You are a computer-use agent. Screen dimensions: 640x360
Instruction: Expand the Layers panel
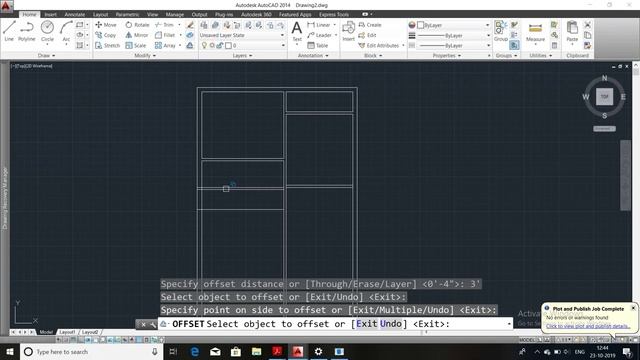coord(242,55)
